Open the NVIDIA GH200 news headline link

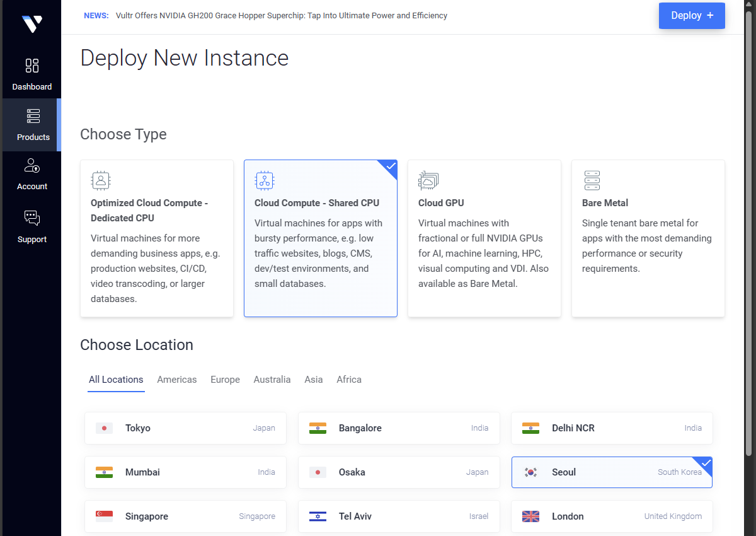(x=282, y=16)
